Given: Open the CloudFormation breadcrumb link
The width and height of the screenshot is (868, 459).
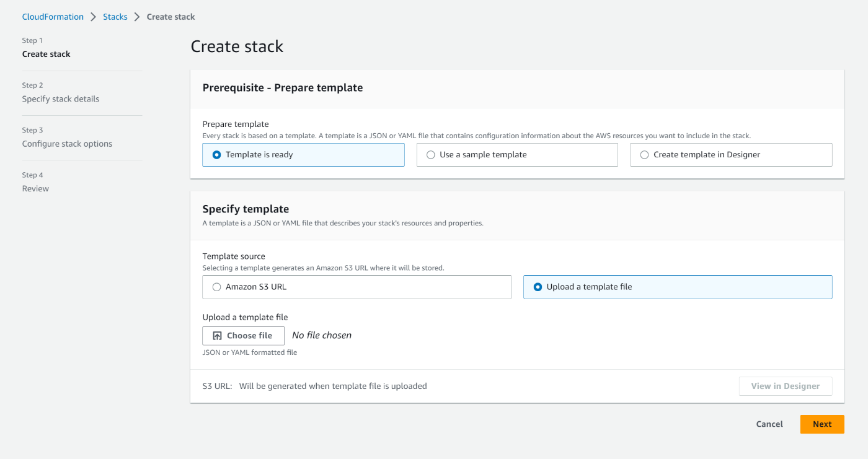Looking at the screenshot, I should (x=53, y=17).
